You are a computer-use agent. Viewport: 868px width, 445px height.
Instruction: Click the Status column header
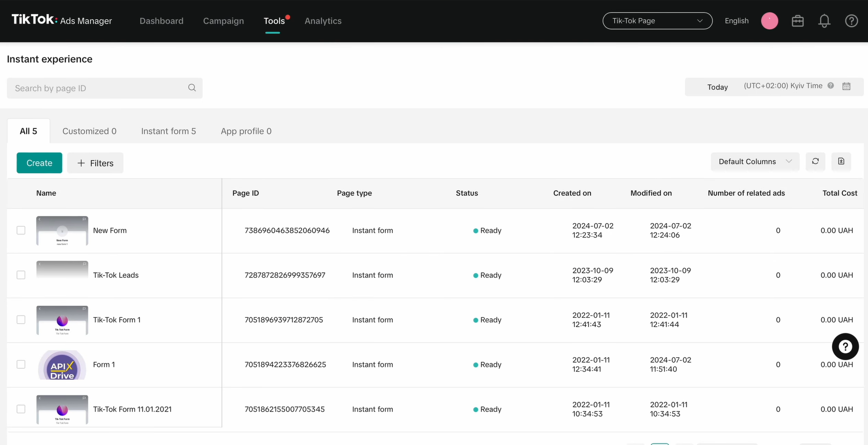click(467, 193)
